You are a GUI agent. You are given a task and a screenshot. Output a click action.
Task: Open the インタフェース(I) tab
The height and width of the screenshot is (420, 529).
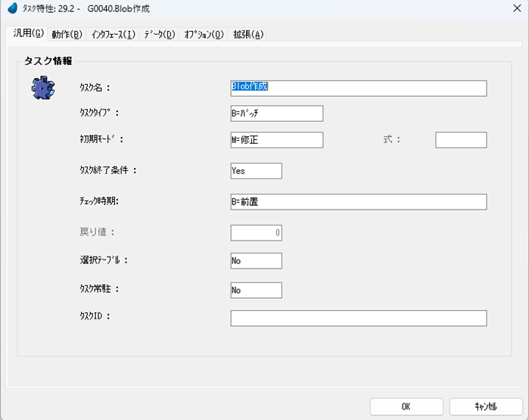point(114,34)
